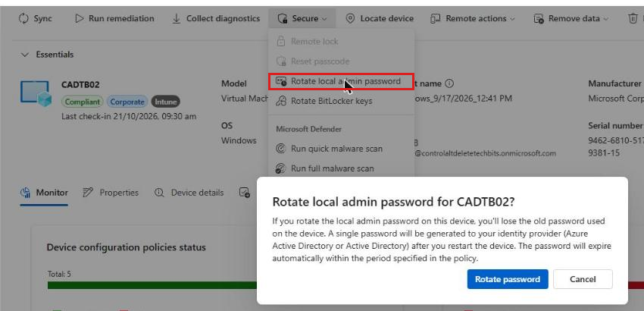The height and width of the screenshot is (311, 644).
Task: Click the Collect diagnostics download icon
Action: pyautogui.click(x=177, y=18)
